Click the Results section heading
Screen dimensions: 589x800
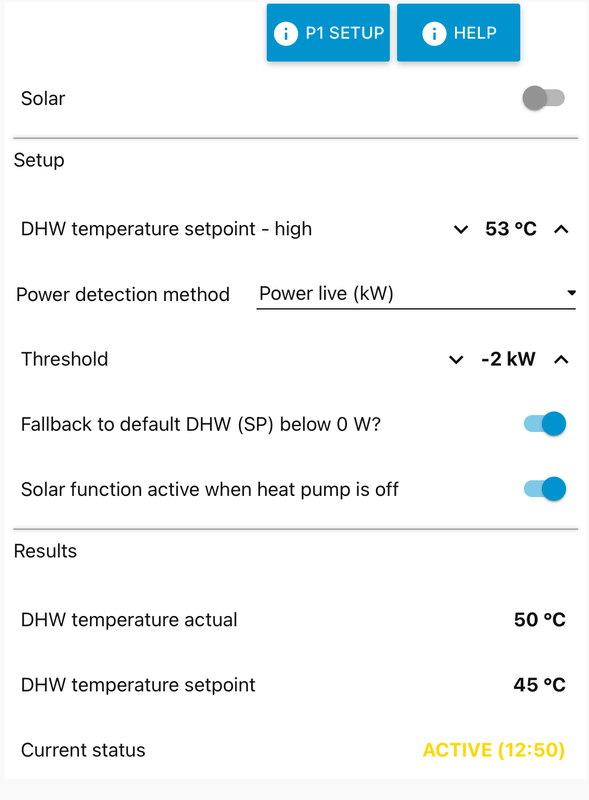pos(45,551)
